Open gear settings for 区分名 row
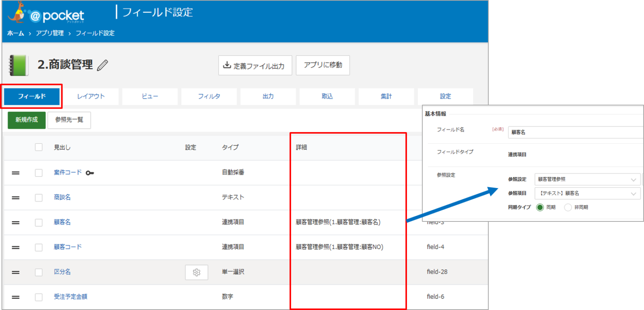This screenshot has width=644, height=310. coord(196,273)
